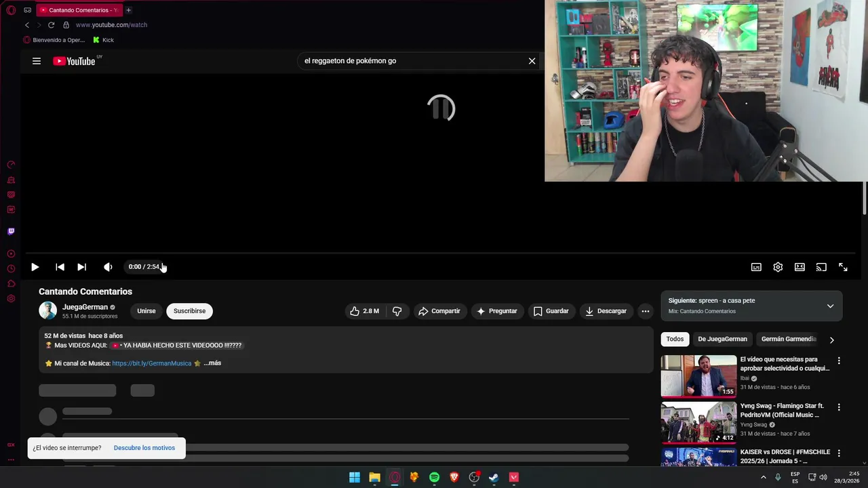This screenshot has width=868, height=488.
Task: Open Steam from the taskbar
Action: [494, 477]
